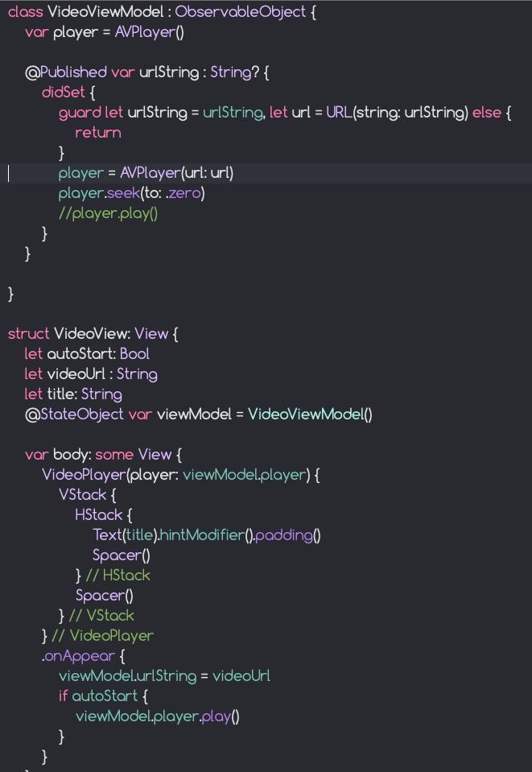Click the 'VStack {' opening line

click(87, 495)
